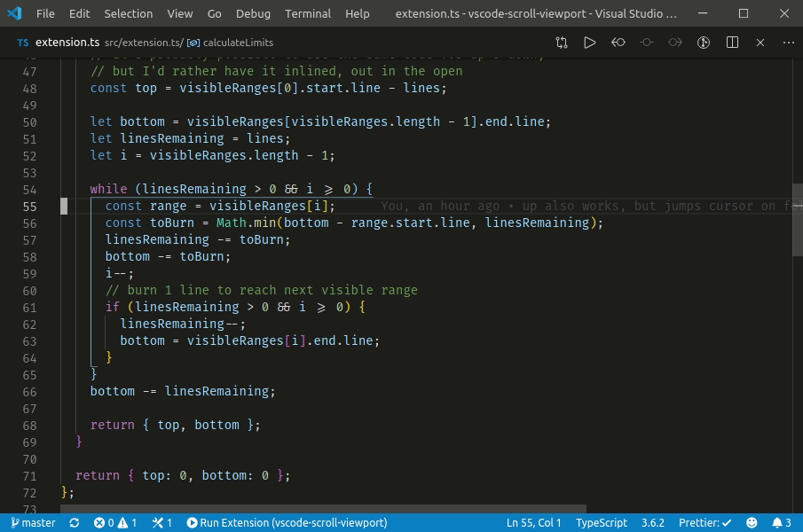Open the More Actions ellipsis menu

pyautogui.click(x=788, y=42)
